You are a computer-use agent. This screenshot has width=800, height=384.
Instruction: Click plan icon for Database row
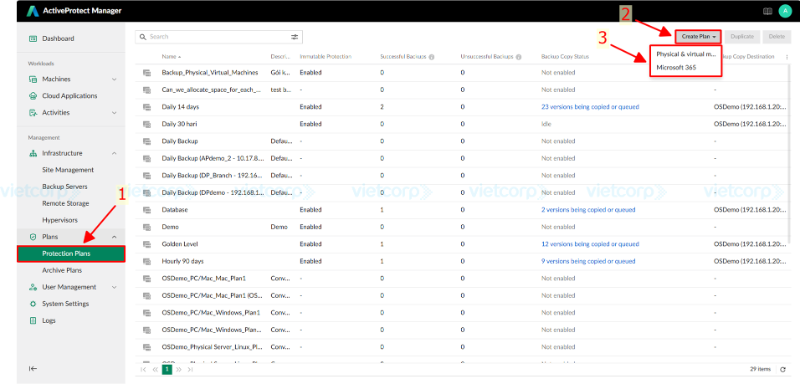point(147,210)
